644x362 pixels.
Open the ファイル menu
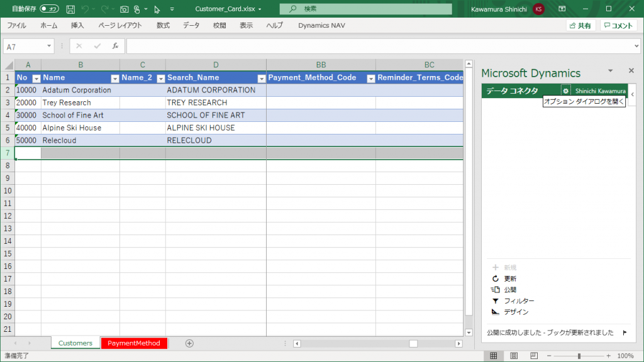(17, 25)
